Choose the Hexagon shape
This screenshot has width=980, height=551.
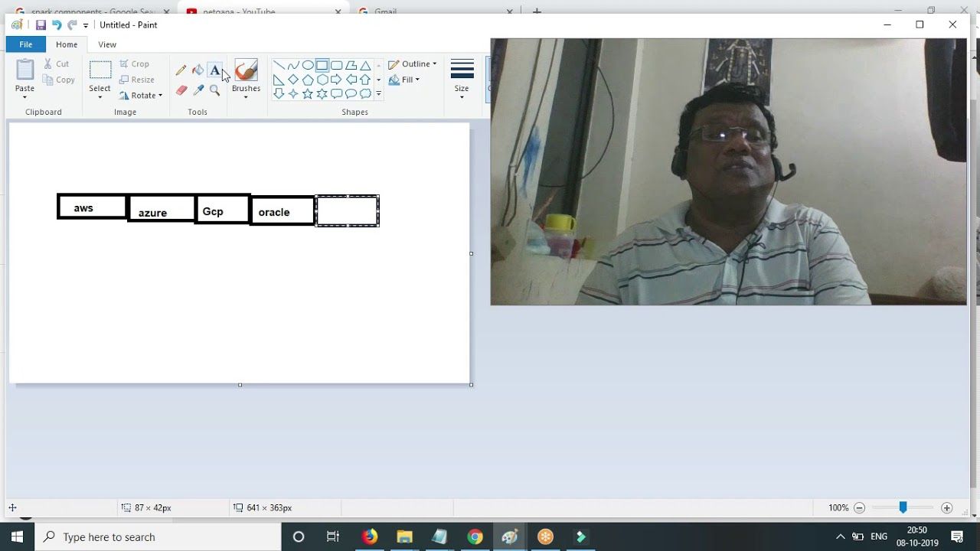(x=322, y=80)
